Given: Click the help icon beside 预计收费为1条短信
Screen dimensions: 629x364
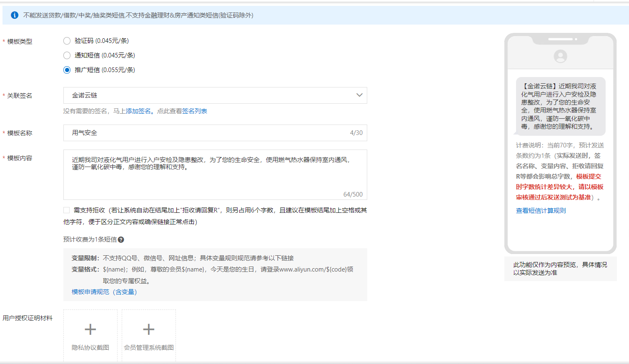Looking at the screenshot, I should 121,239.
